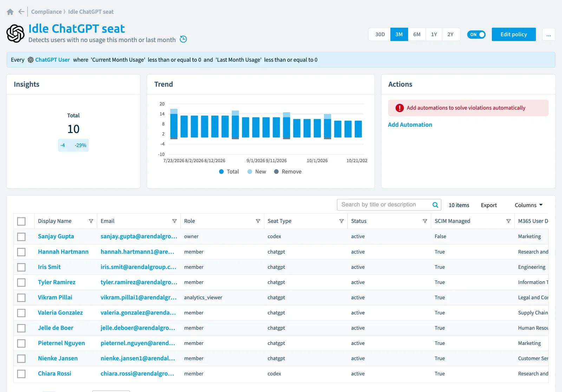Open the Pieternel Nguyen user link
The width and height of the screenshot is (562, 392).
pos(61,343)
